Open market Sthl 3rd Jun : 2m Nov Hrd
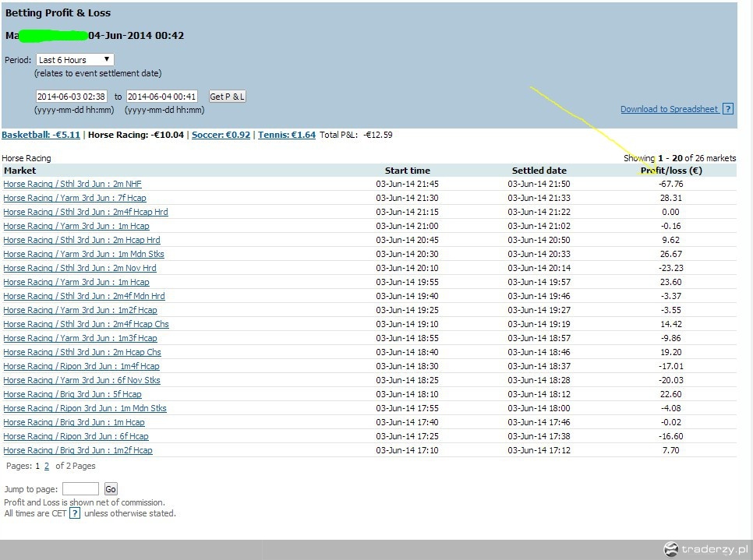 point(80,268)
